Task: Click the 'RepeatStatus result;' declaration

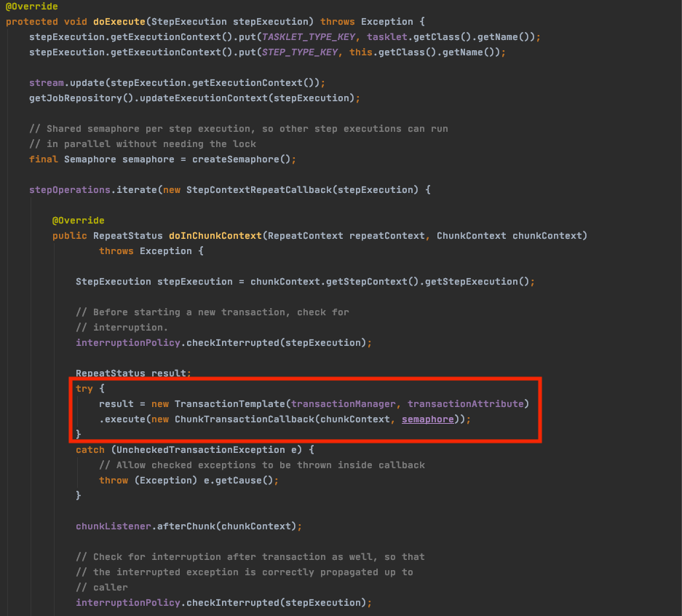Action: [x=133, y=374]
